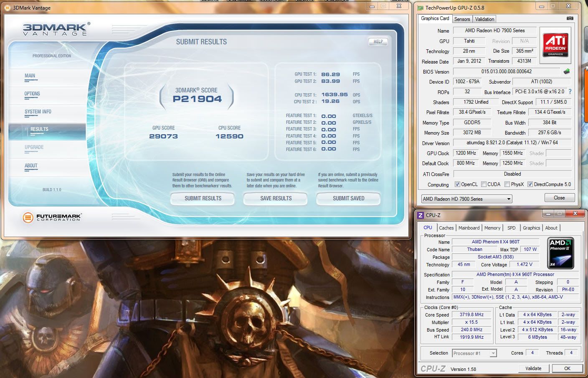
Task: Click the CPU Test 1 value 1639.95
Action: tap(335, 95)
